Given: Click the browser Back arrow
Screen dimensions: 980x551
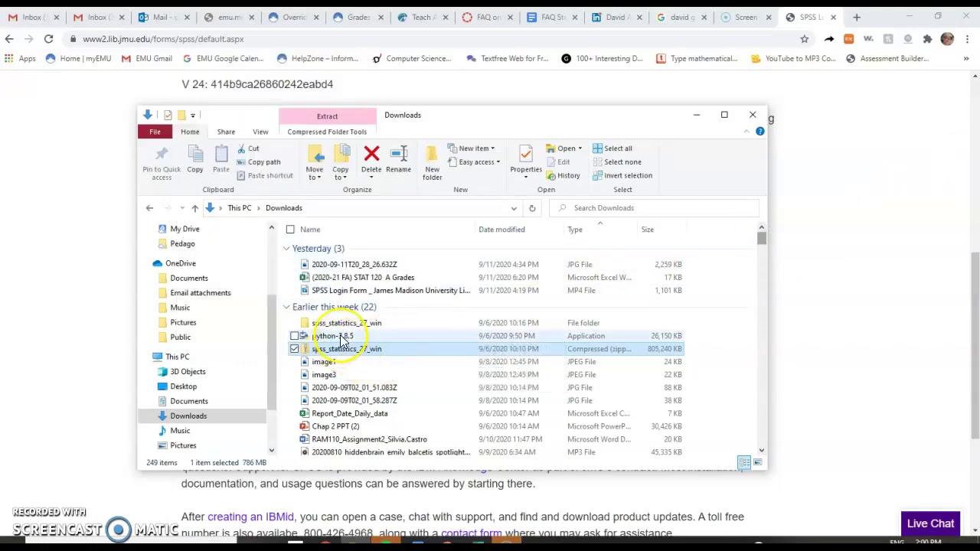Looking at the screenshot, I should pyautogui.click(x=9, y=39).
